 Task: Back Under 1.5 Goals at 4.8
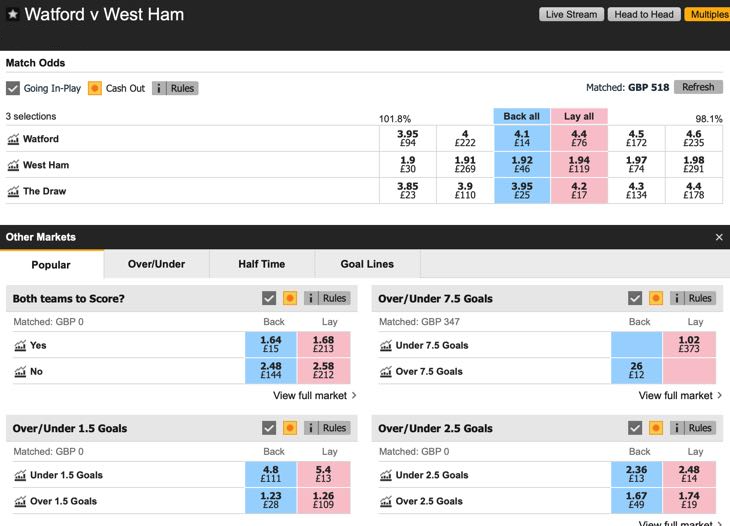[x=271, y=474]
